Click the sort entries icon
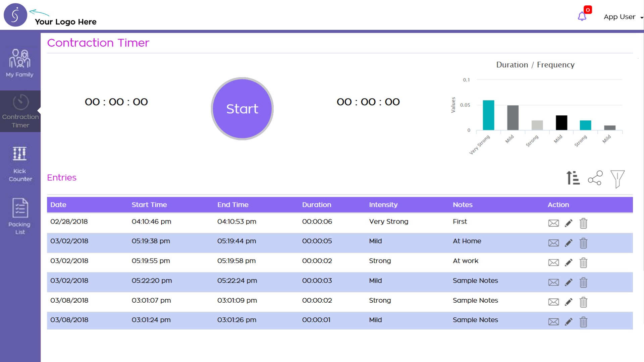Screen dimensions: 644x362 573,178
